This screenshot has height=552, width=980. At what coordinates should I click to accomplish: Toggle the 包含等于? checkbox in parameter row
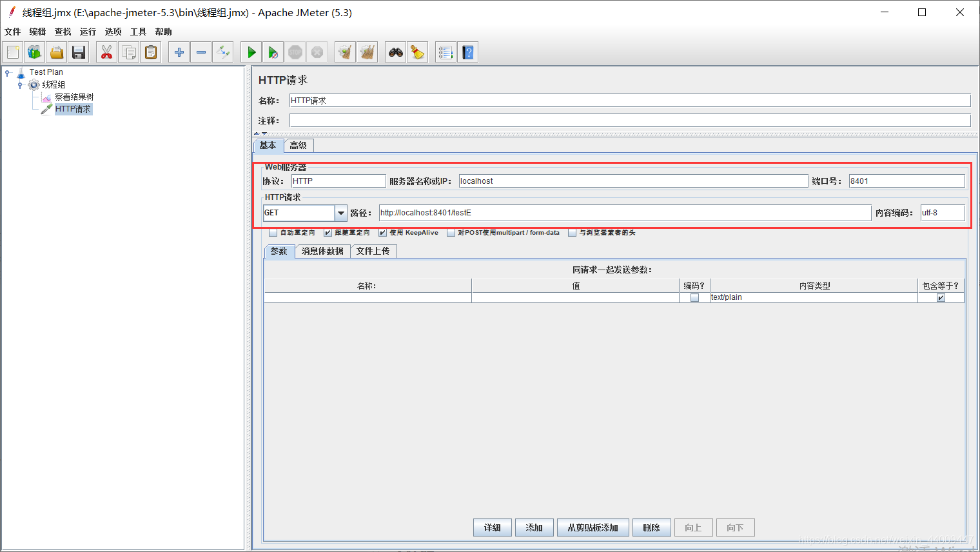(941, 297)
